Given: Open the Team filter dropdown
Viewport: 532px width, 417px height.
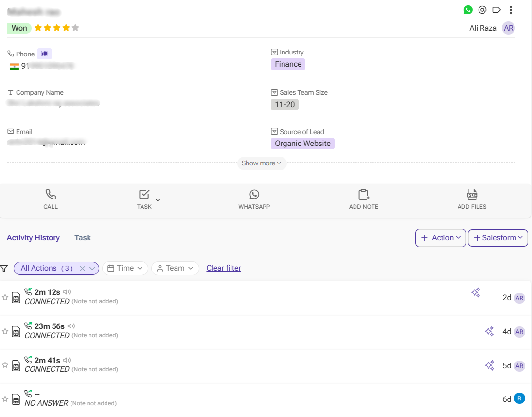Looking at the screenshot, I should point(175,268).
